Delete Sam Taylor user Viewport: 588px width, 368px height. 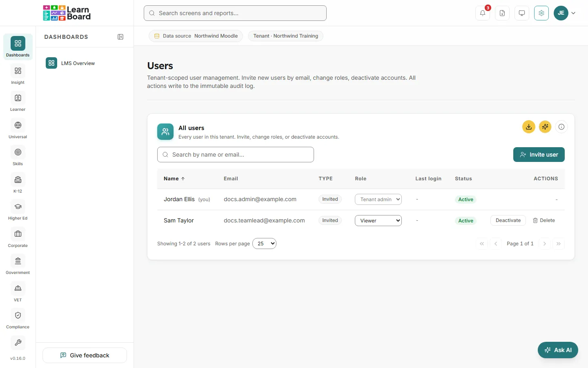tap(544, 220)
